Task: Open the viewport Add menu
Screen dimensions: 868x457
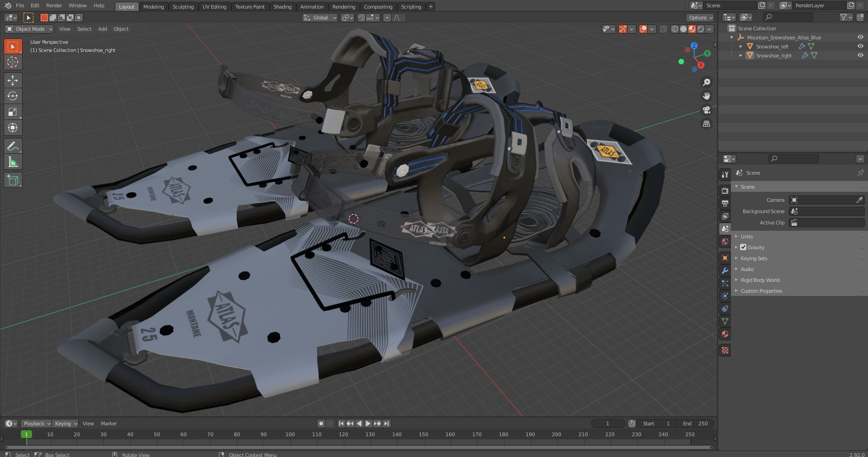Action: (x=103, y=29)
